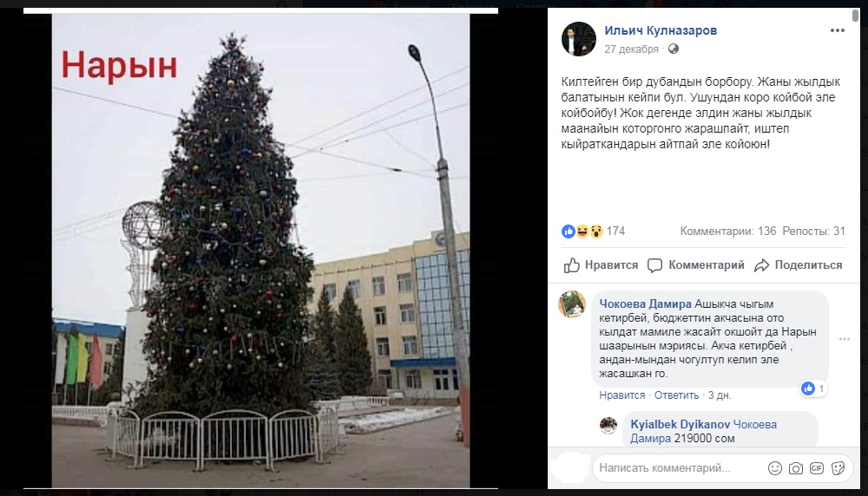Open the post options three-dots menu
This screenshot has width=868, height=496.
coord(837,31)
